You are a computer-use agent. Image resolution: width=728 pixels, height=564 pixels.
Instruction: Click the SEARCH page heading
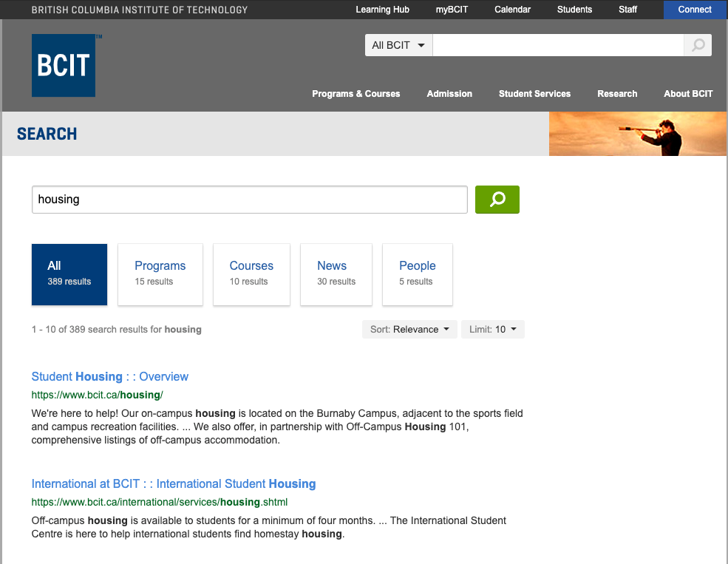[x=47, y=134]
